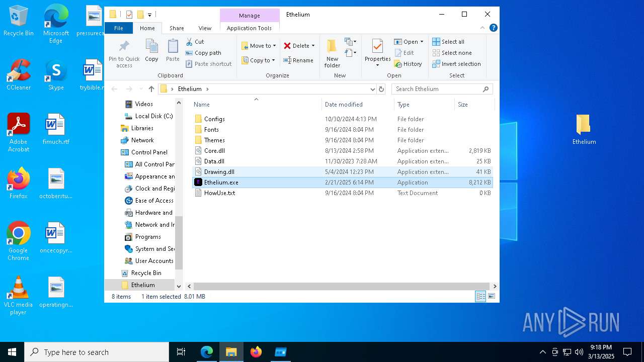Select the Configs folder
Viewport: 644px width, 362px height.
[343, 119]
